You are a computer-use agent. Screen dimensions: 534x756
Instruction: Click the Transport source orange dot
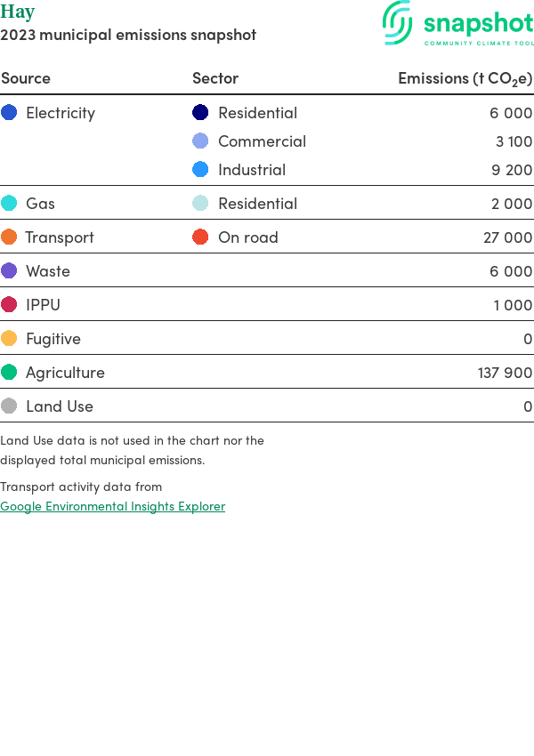[x=9, y=237]
